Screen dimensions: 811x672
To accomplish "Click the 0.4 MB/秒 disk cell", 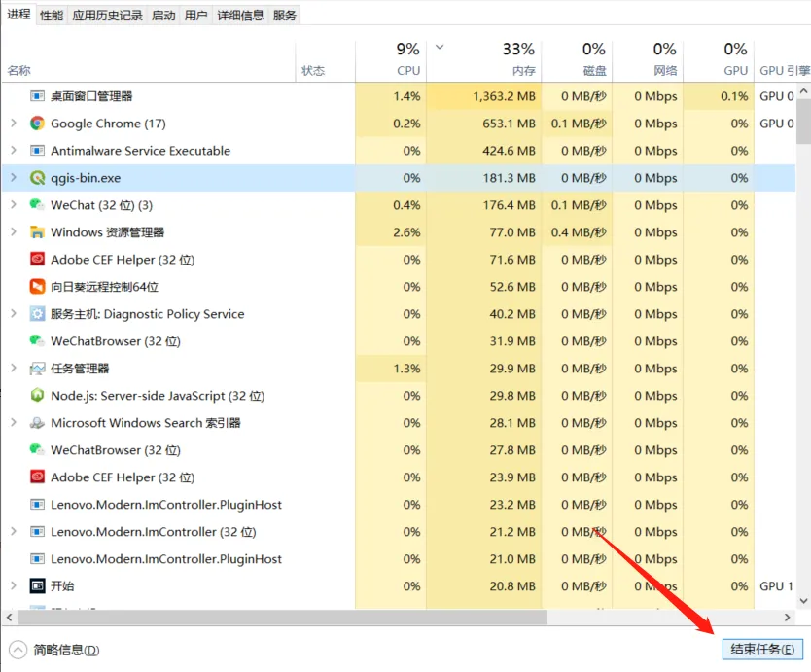I will click(579, 232).
